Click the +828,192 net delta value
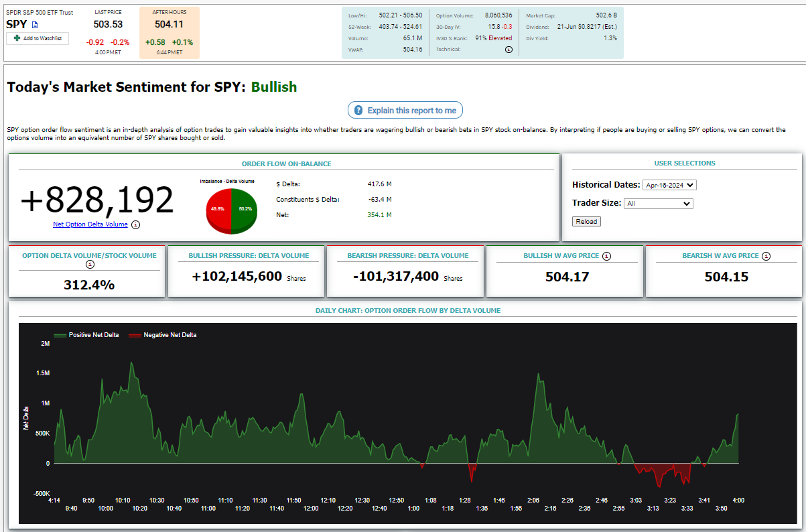This screenshot has width=806, height=532. [97, 200]
